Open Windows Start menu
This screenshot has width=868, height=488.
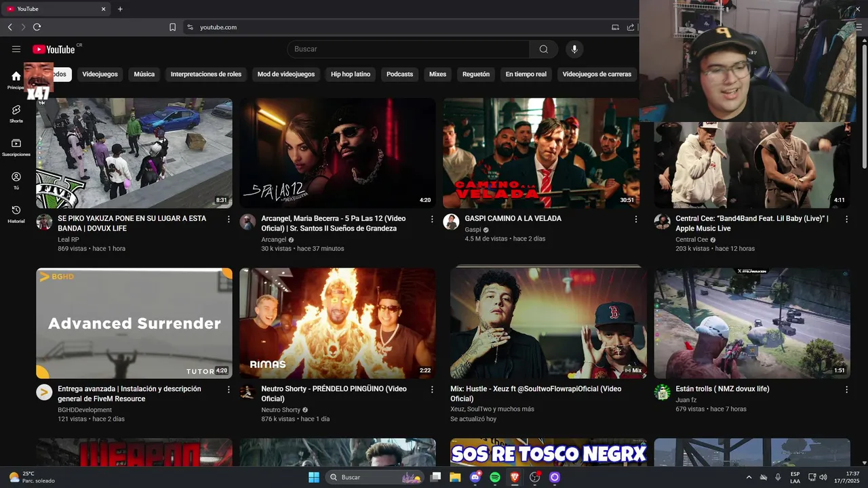314,477
